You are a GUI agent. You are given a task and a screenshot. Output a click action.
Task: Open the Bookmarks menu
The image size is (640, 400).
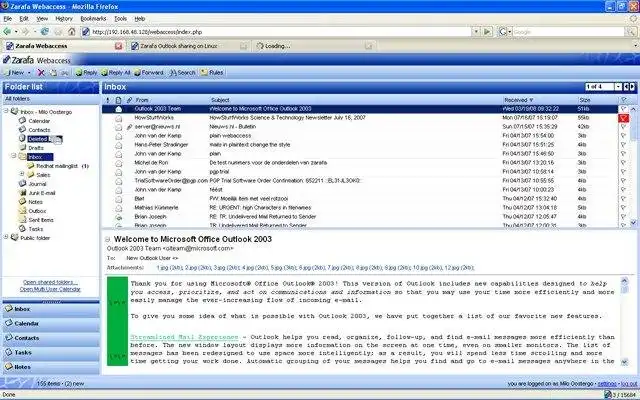click(93, 19)
